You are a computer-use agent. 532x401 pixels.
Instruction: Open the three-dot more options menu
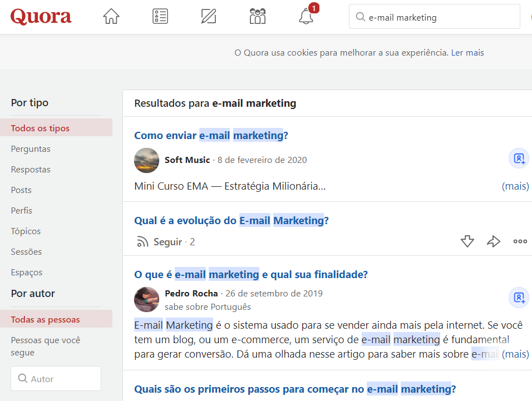click(520, 241)
